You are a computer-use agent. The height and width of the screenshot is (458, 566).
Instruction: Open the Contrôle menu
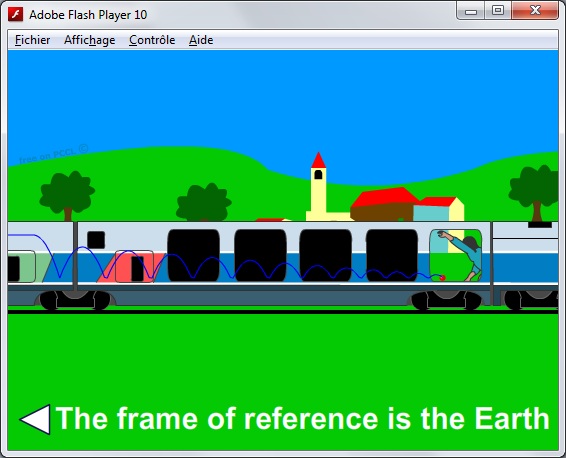point(152,40)
